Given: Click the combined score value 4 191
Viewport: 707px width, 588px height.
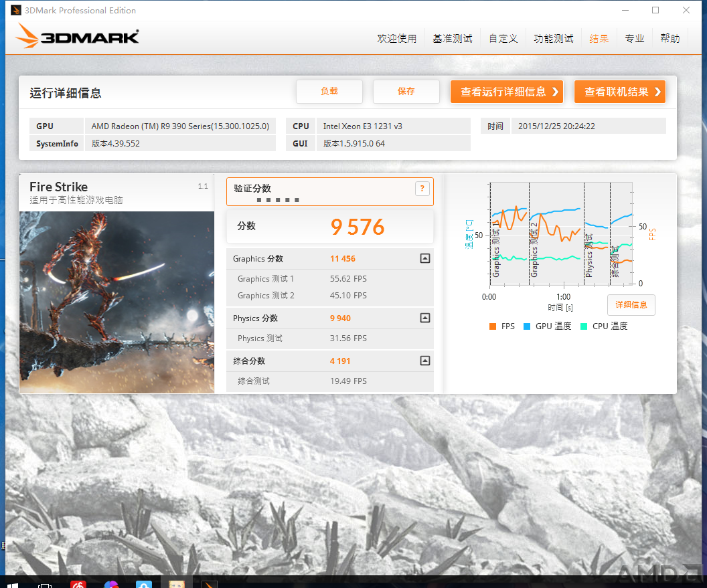Looking at the screenshot, I should pyautogui.click(x=340, y=361).
